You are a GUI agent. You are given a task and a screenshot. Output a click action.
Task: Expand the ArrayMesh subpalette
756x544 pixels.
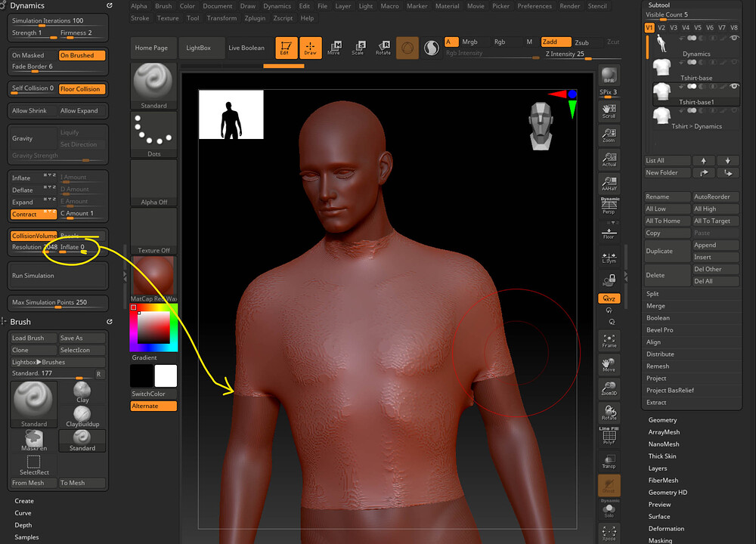664,432
